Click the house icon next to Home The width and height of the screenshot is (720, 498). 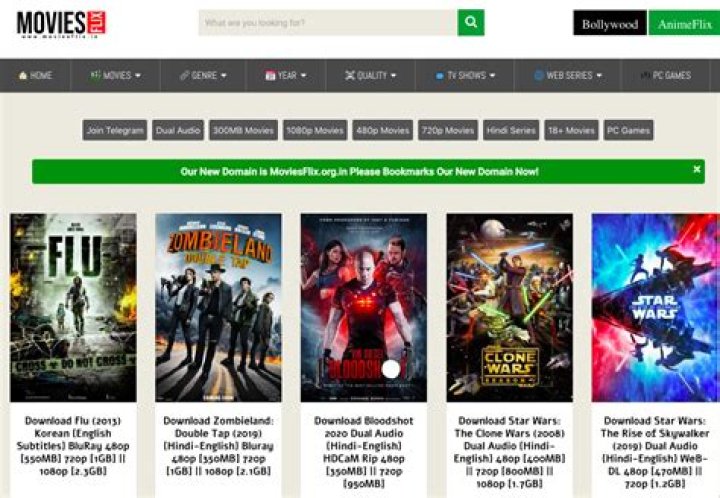22,75
